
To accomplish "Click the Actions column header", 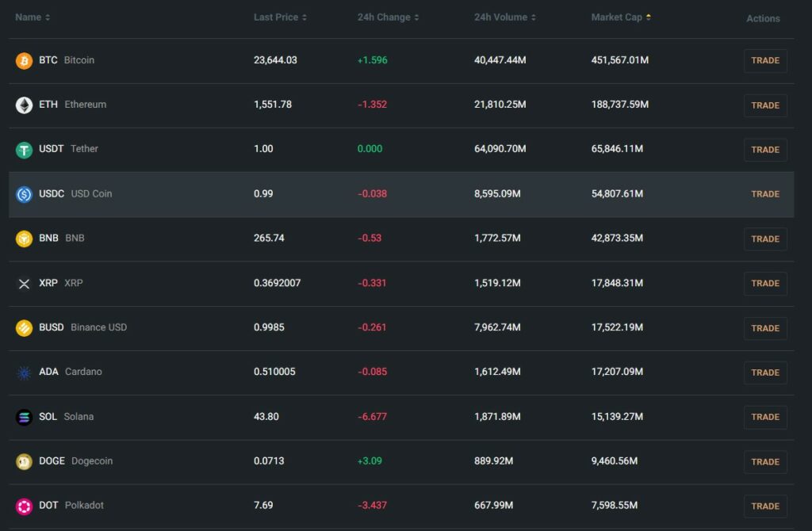I will pyautogui.click(x=763, y=19).
